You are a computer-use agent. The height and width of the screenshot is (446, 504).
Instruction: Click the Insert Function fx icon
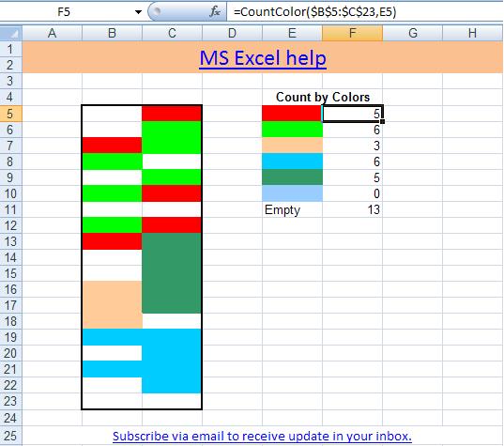point(215,12)
